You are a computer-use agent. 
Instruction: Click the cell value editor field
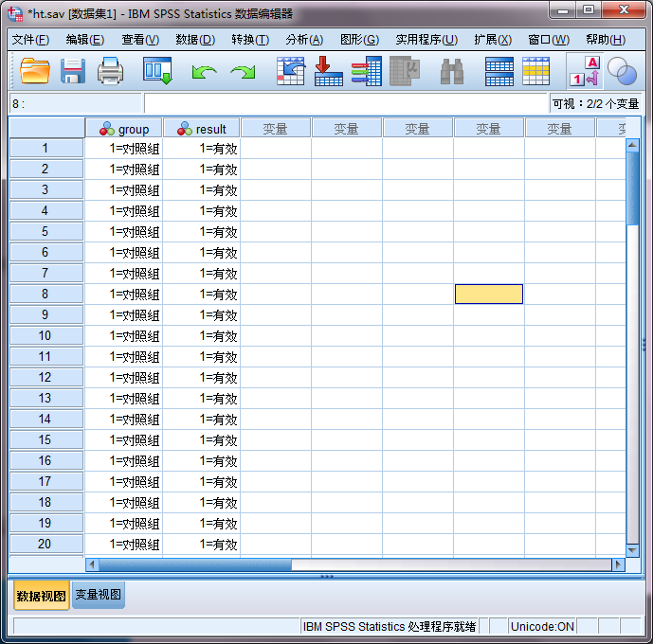(x=346, y=103)
